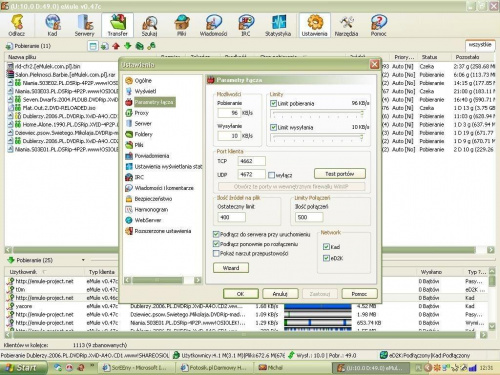Click Wysyłanie capacity input field

(229, 136)
